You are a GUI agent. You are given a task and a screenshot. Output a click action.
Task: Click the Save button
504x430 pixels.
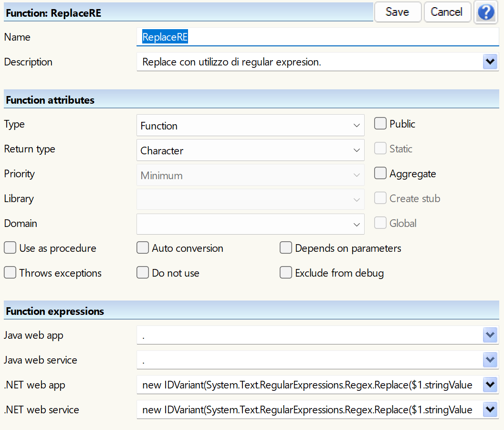click(x=397, y=12)
